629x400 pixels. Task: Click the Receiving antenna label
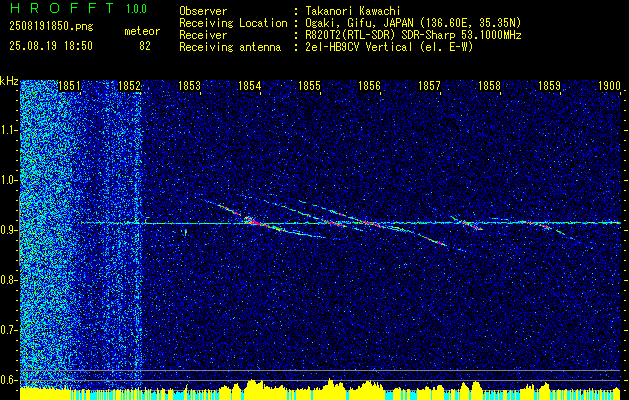point(230,47)
